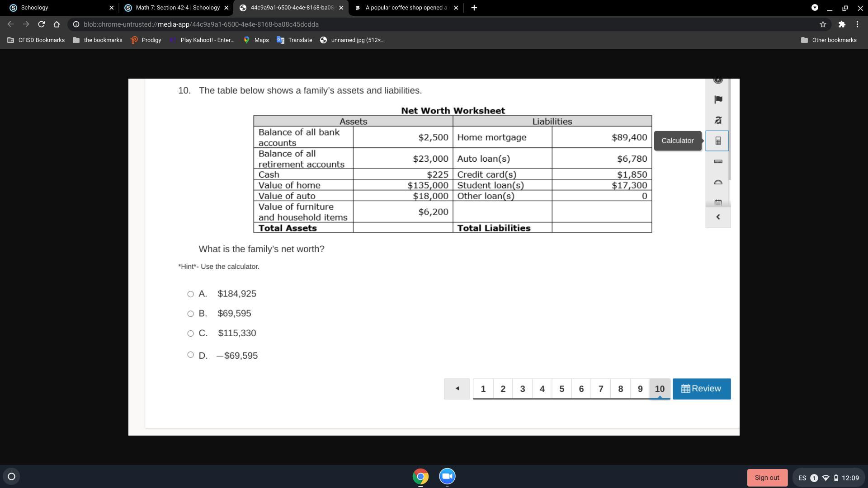Bookmark this page with star icon
The height and width of the screenshot is (488, 868).
tap(823, 24)
